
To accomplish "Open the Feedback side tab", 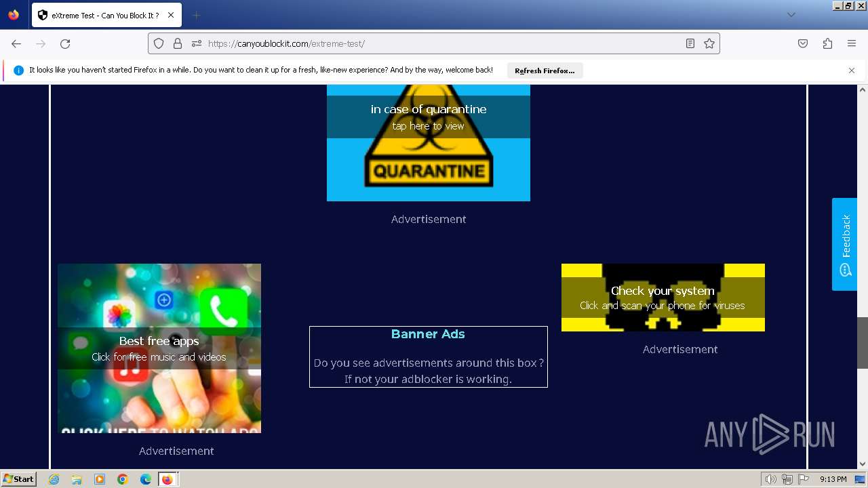I will 844,244.
